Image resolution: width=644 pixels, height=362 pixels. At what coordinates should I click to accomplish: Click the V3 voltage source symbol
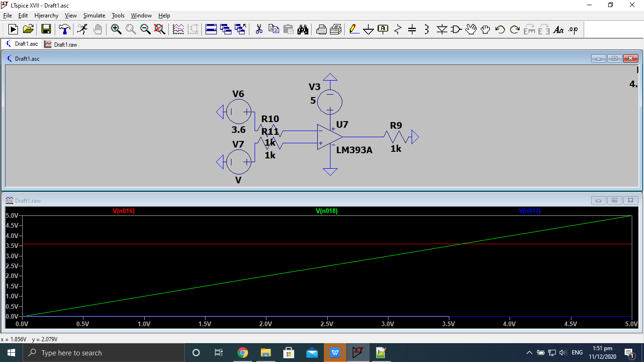330,101
